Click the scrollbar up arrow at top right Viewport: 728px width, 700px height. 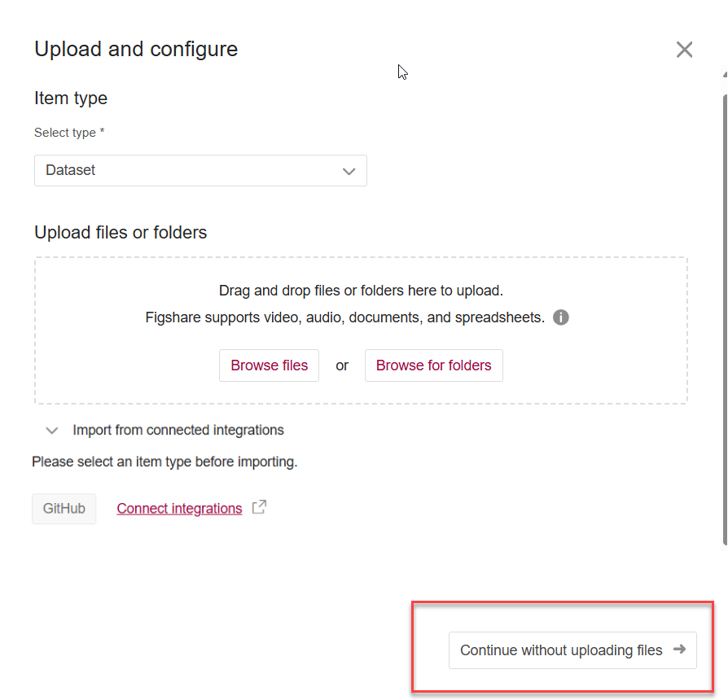click(x=724, y=74)
